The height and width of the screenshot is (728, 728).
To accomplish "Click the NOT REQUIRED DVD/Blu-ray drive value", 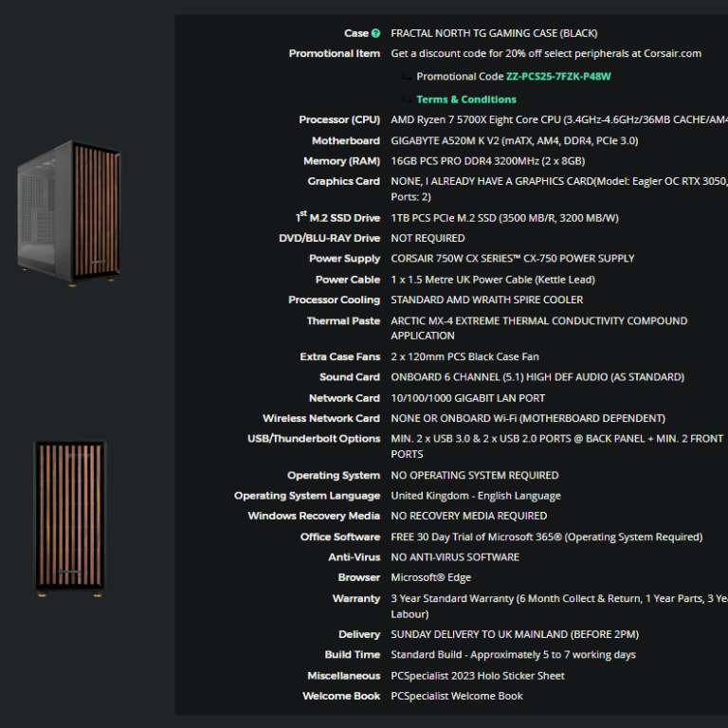I will [428, 238].
